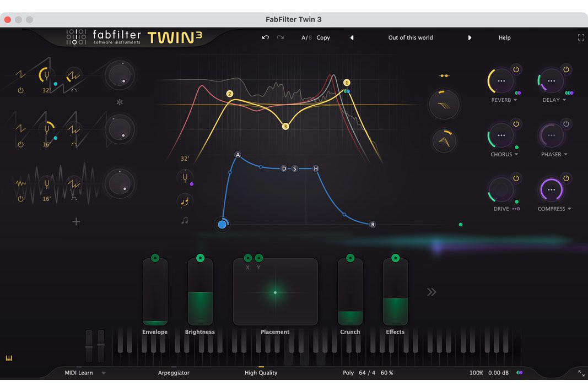Click the Brightness macro slider
Screen dimensions: 588x392
200,292
